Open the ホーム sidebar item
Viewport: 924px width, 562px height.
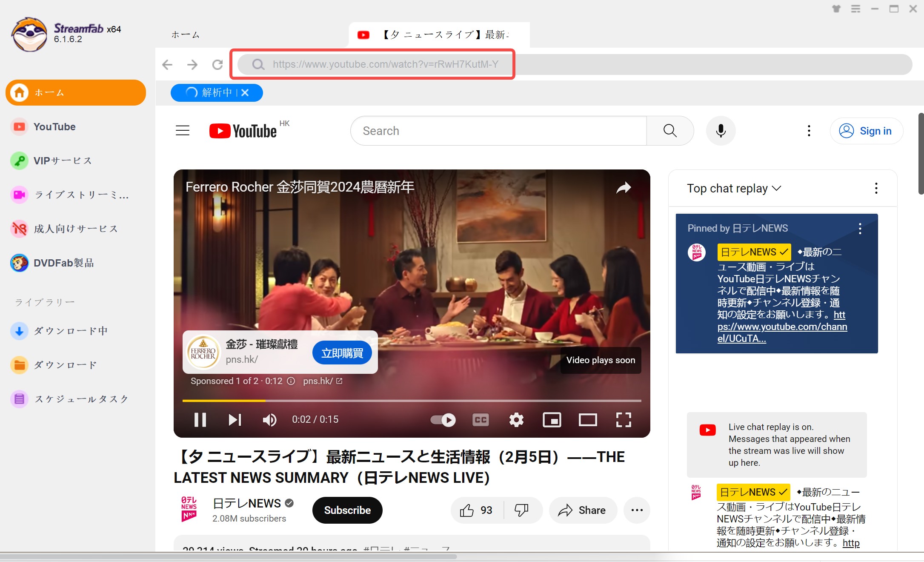[x=76, y=92]
